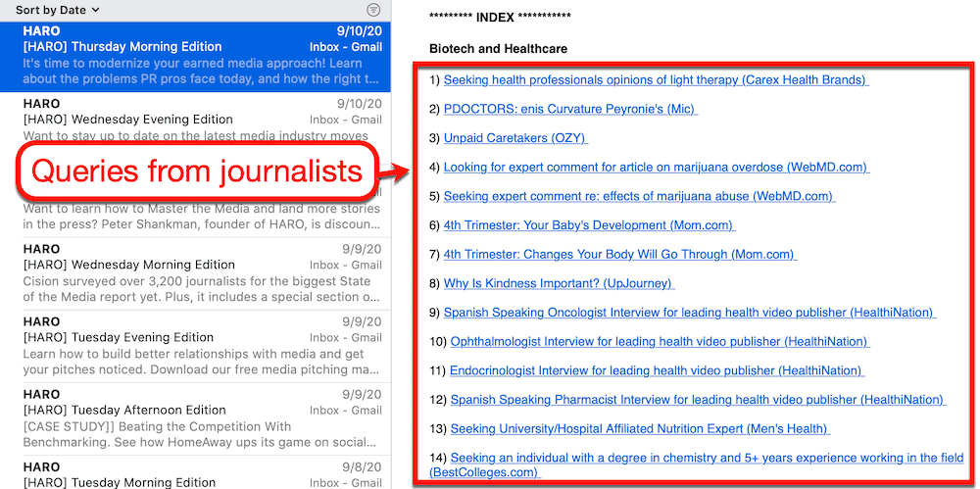This screenshot has width=980, height=489.
Task: Click the mail filter icon
Action: click(372, 10)
